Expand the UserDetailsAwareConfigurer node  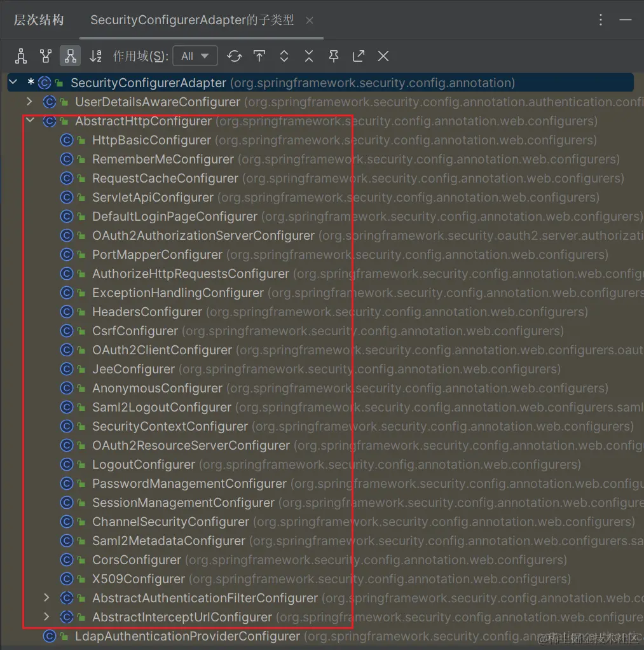pos(29,102)
